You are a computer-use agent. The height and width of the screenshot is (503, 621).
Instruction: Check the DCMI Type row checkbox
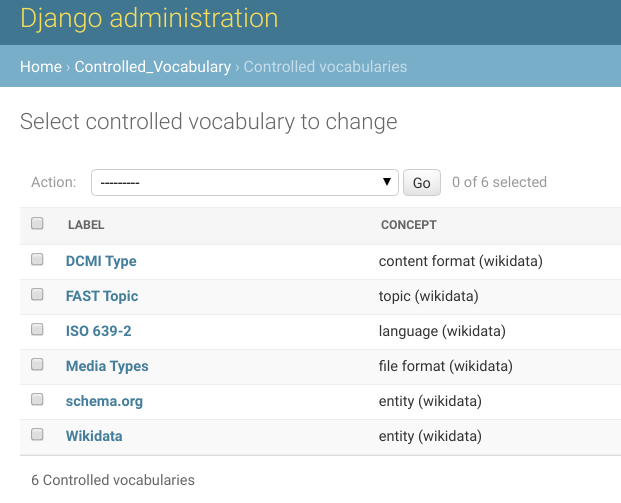(37, 260)
